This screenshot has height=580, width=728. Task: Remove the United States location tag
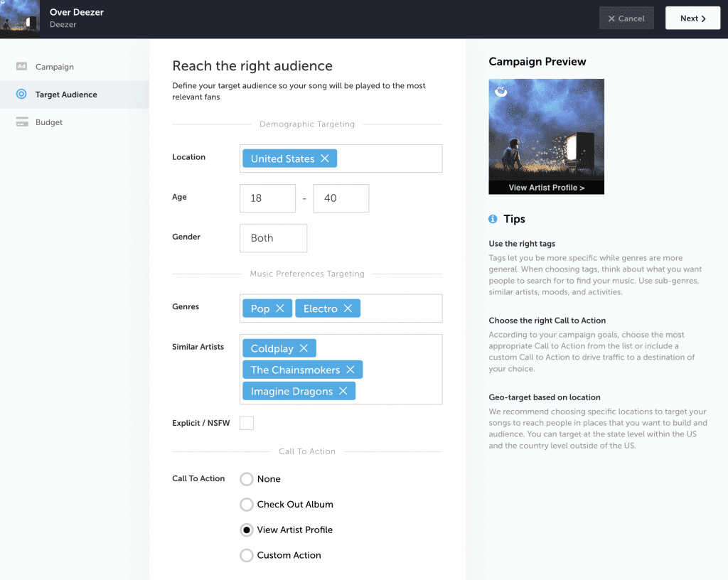coord(324,159)
